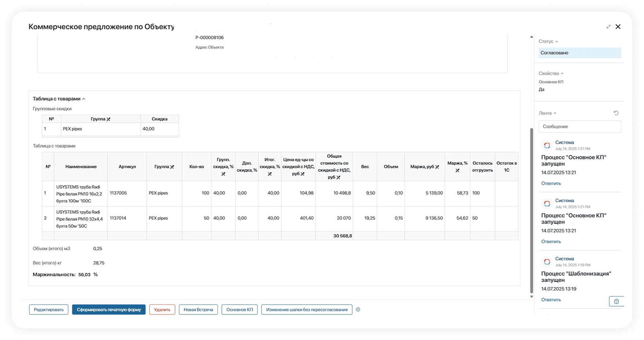Click the Новая Встреча button
Screen dimensions: 644x340
[x=198, y=310]
